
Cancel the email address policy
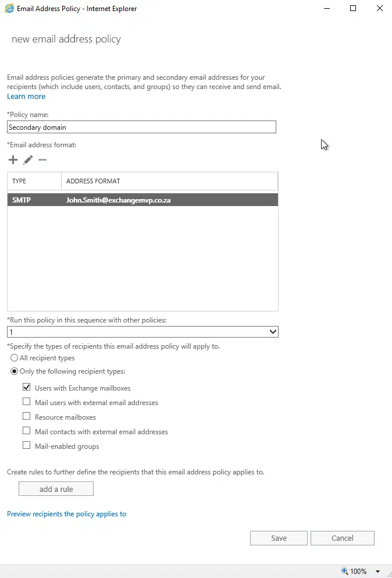(x=342, y=538)
